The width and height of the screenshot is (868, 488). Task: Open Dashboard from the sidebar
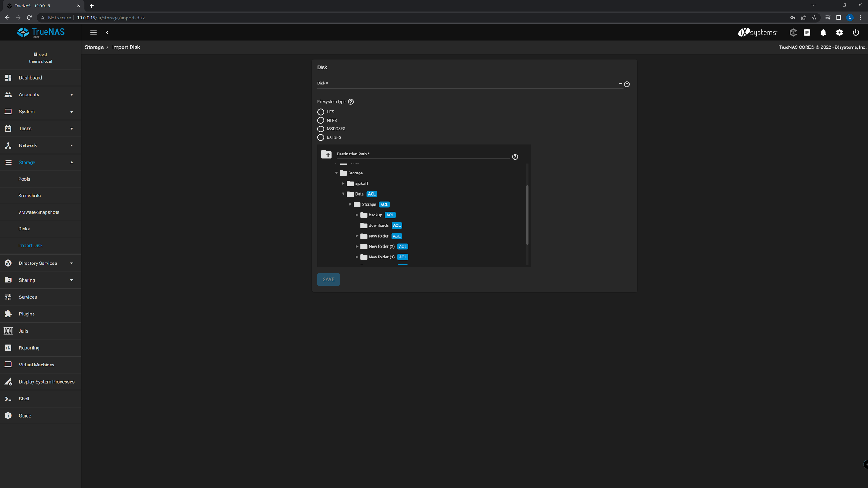41,78
